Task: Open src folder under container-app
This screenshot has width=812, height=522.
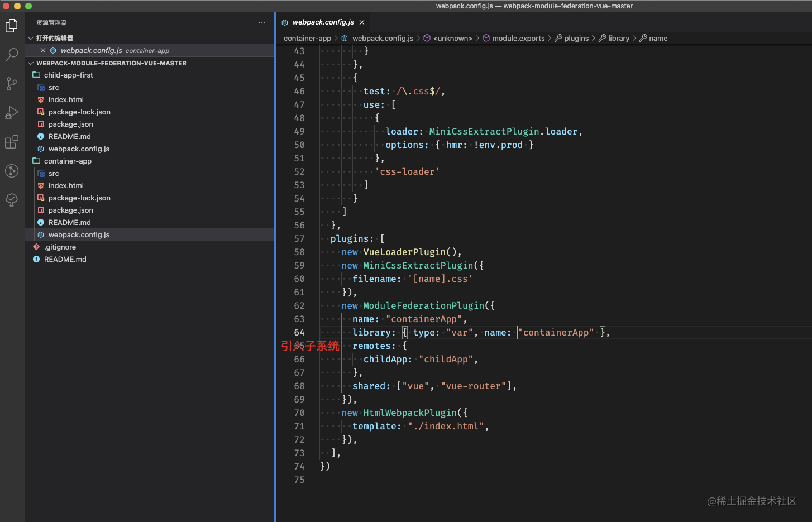Action: [x=150, y=173]
